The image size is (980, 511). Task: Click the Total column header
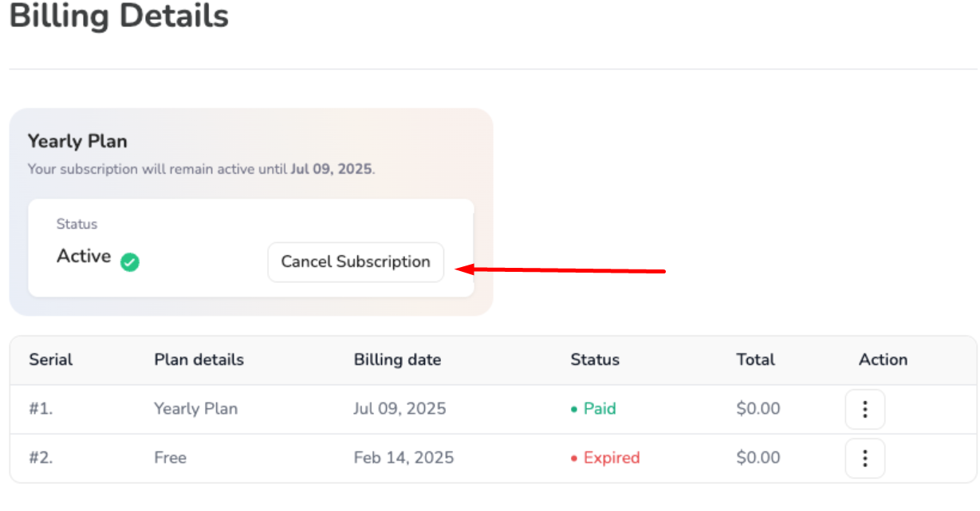click(755, 360)
